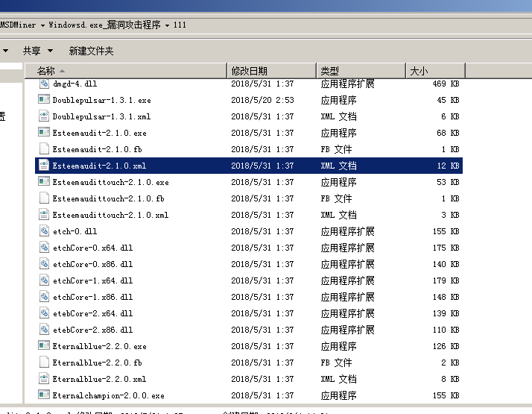This screenshot has height=414, width=532.
Task: Go to the 111 folder in address bar
Action: (180, 25)
